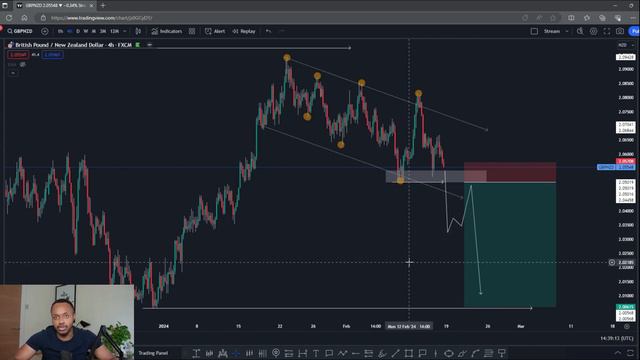Select the curve arc drawing tool

pyautogui.click(x=475, y=353)
